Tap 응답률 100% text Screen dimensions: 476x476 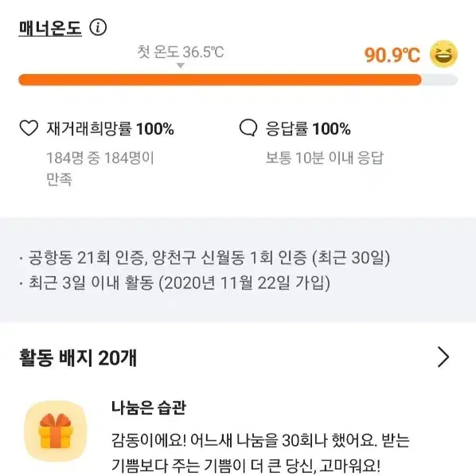pyautogui.click(x=308, y=128)
